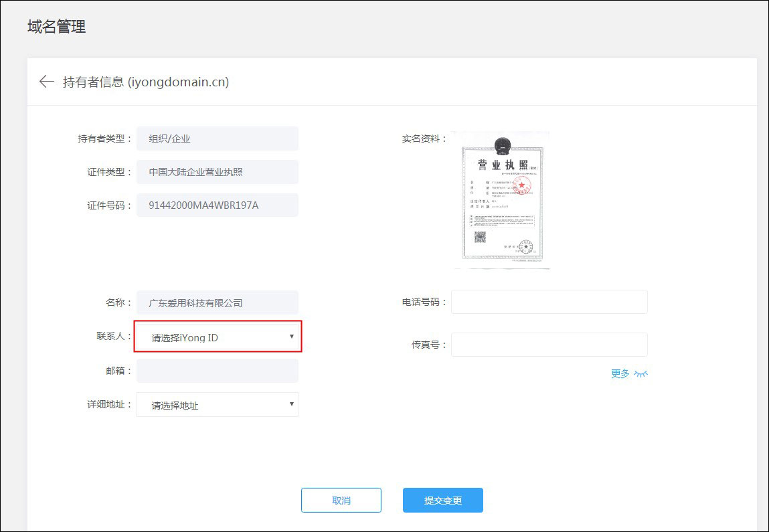Show more fields via 更多 link

[x=620, y=373]
